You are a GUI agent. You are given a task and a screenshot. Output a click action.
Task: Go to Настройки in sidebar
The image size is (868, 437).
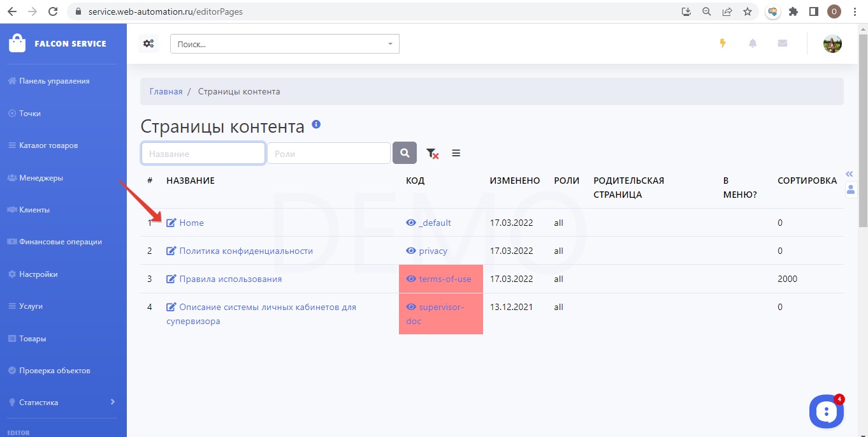point(38,274)
